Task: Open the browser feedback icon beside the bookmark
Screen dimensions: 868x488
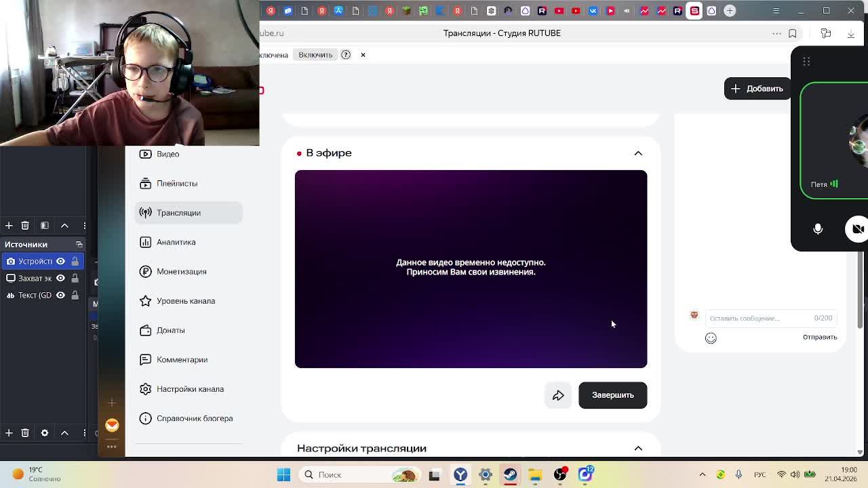Action: pyautogui.click(x=826, y=33)
